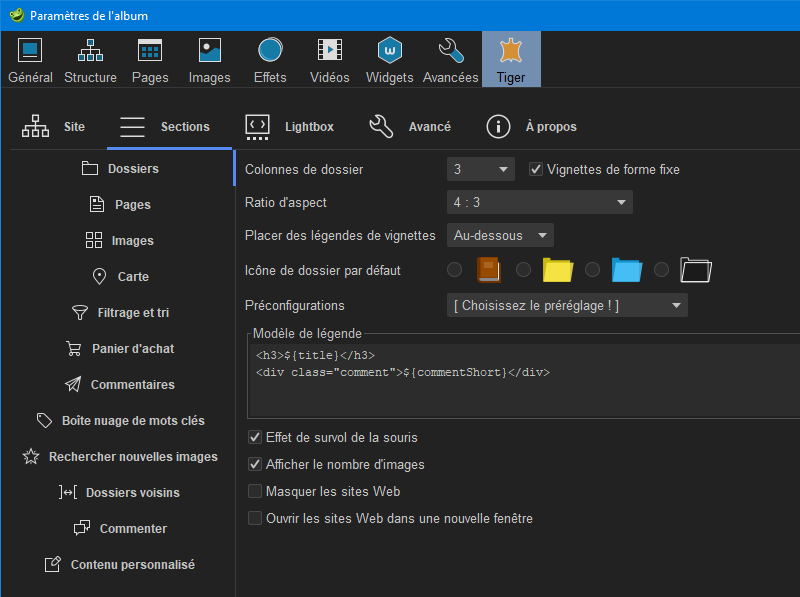Open the Avancées wrench icon

point(450,59)
